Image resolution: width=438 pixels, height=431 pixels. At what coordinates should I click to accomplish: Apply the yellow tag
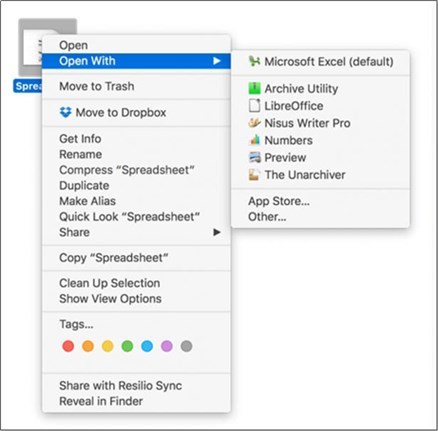(x=107, y=346)
